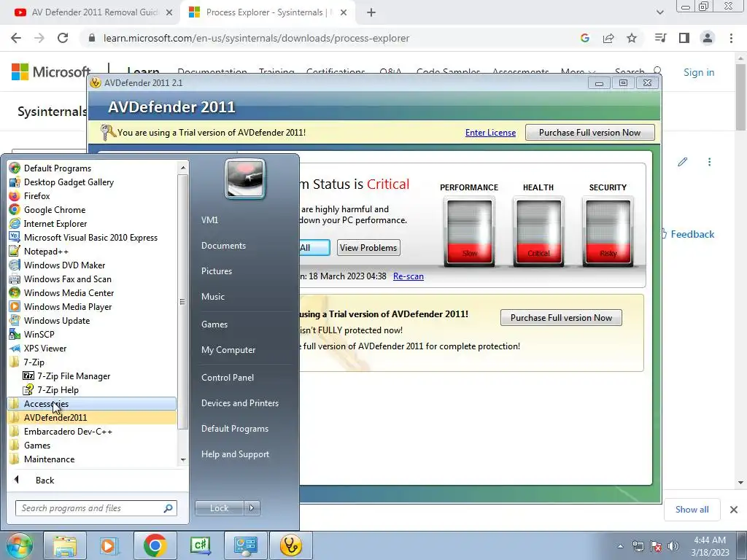Open Documents from start menu right pane
The width and height of the screenshot is (747, 560).
pos(223,246)
